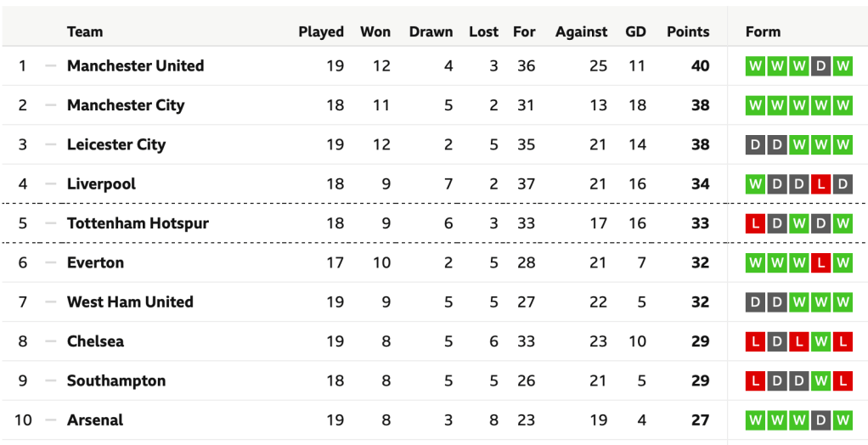The height and width of the screenshot is (445, 868).
Task: Click the no-movement dash beside Leicester City
Action: coord(51,145)
